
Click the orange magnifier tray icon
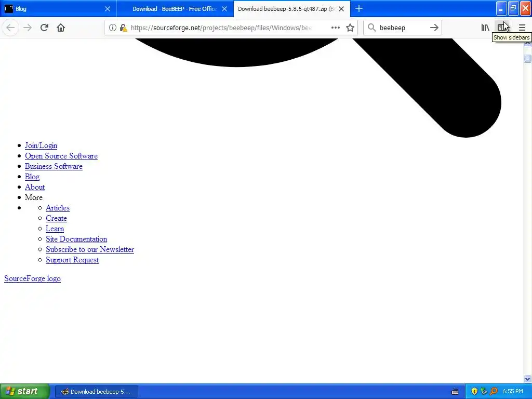pyautogui.click(x=494, y=392)
